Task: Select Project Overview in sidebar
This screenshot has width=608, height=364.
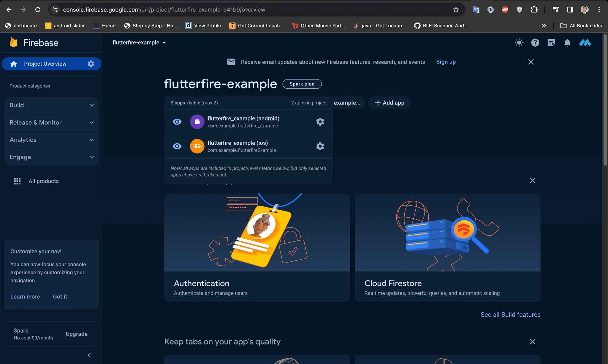Action: coord(45,64)
